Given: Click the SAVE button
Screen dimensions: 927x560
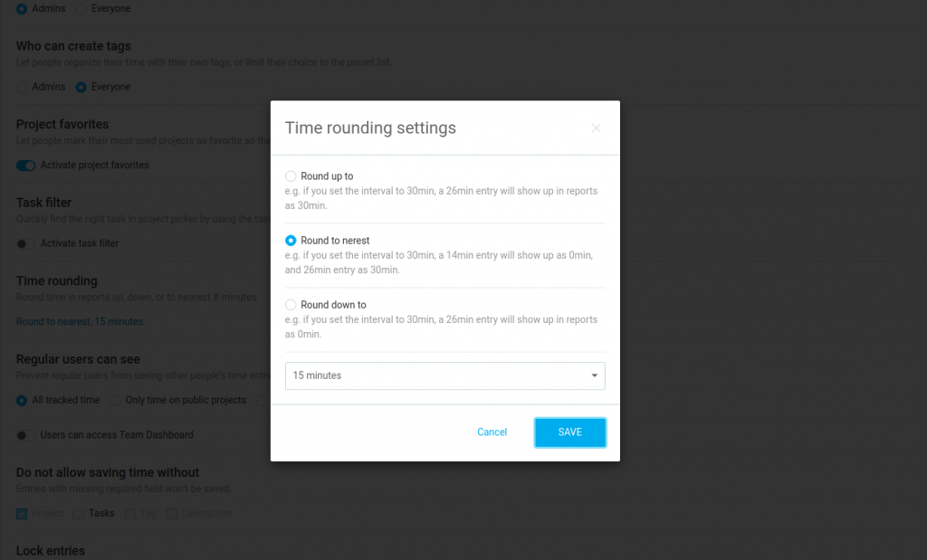Looking at the screenshot, I should click(x=569, y=432).
